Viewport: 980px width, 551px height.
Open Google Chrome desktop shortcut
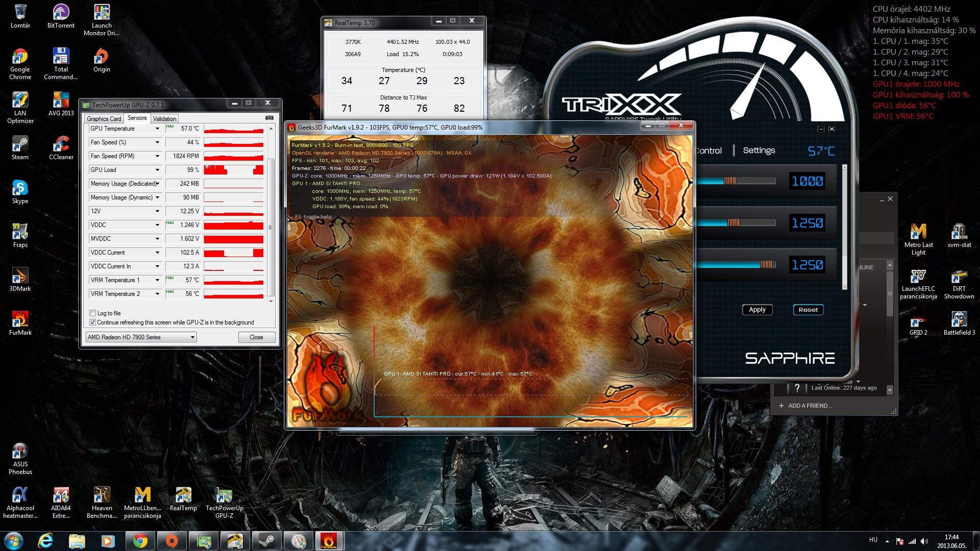20,63
